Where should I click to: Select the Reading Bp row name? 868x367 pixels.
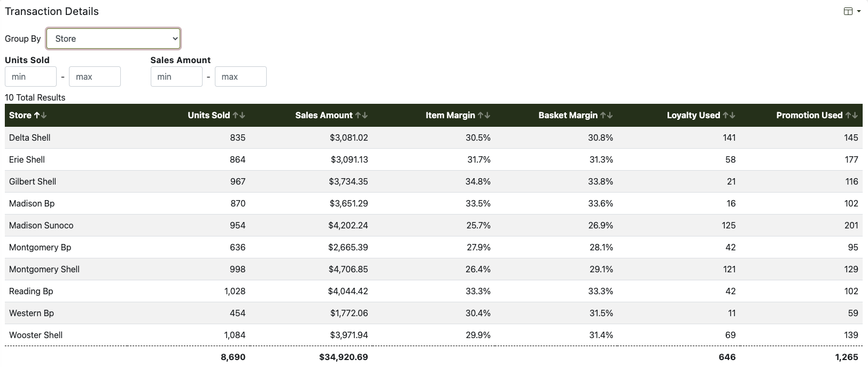click(x=31, y=291)
